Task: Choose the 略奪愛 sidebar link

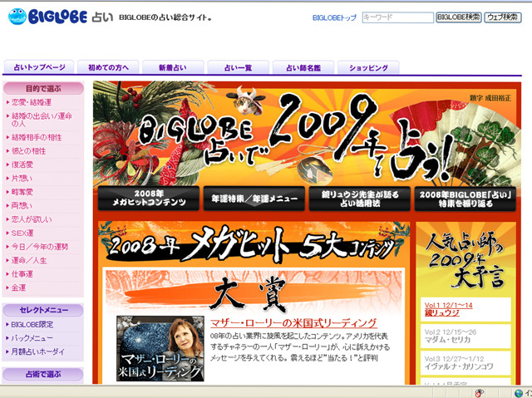Action: click(22, 192)
